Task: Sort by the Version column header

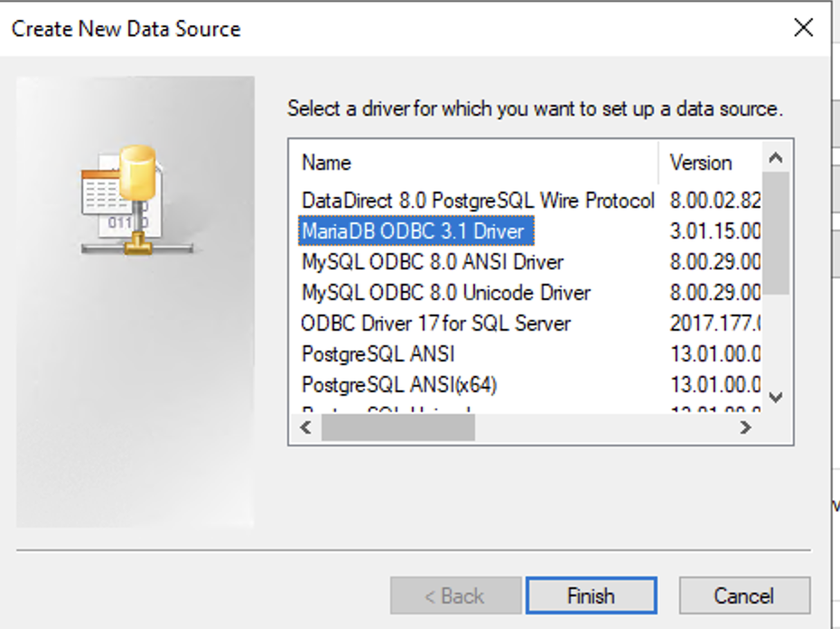Action: (x=710, y=163)
